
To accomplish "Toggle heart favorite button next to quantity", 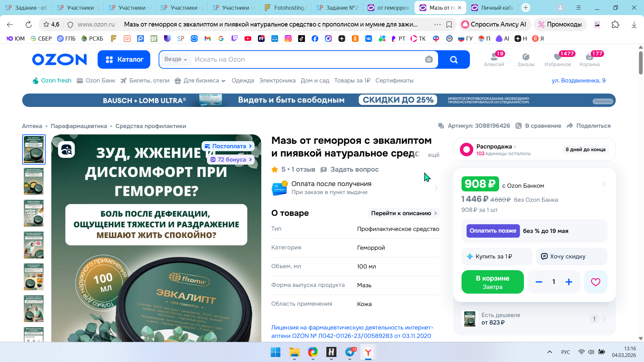I will pos(595,282).
